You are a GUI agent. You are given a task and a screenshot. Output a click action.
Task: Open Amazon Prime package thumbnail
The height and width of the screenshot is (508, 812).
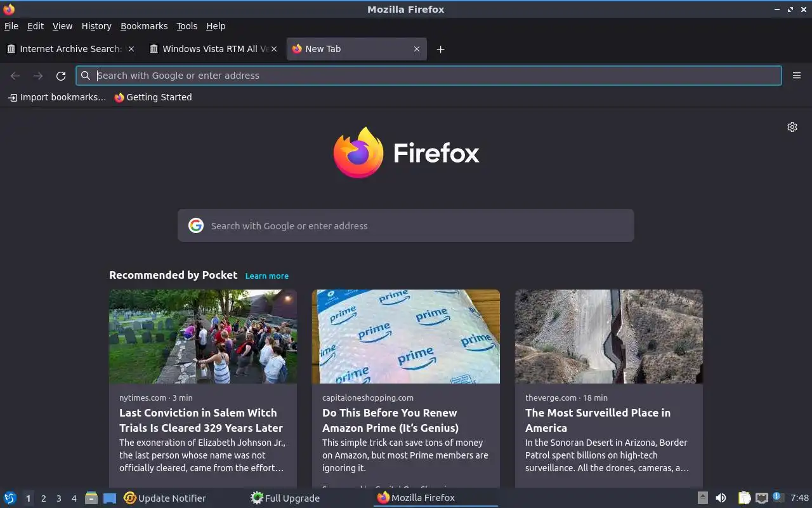click(406, 337)
